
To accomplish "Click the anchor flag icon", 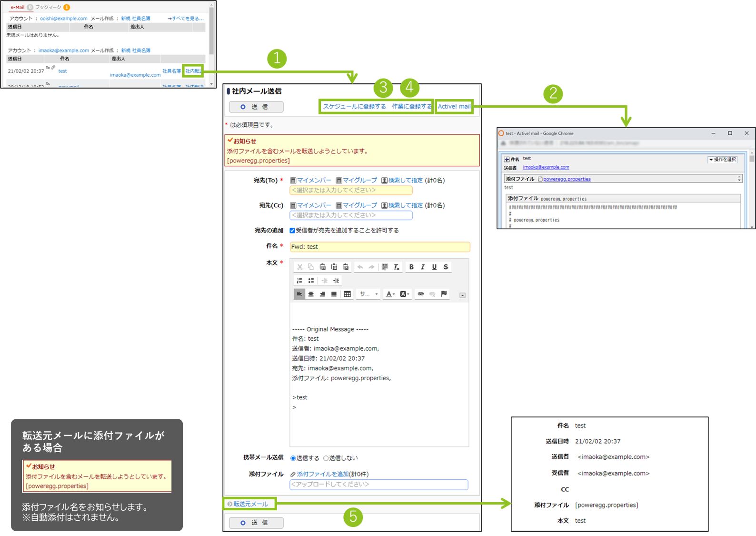I will click(444, 294).
